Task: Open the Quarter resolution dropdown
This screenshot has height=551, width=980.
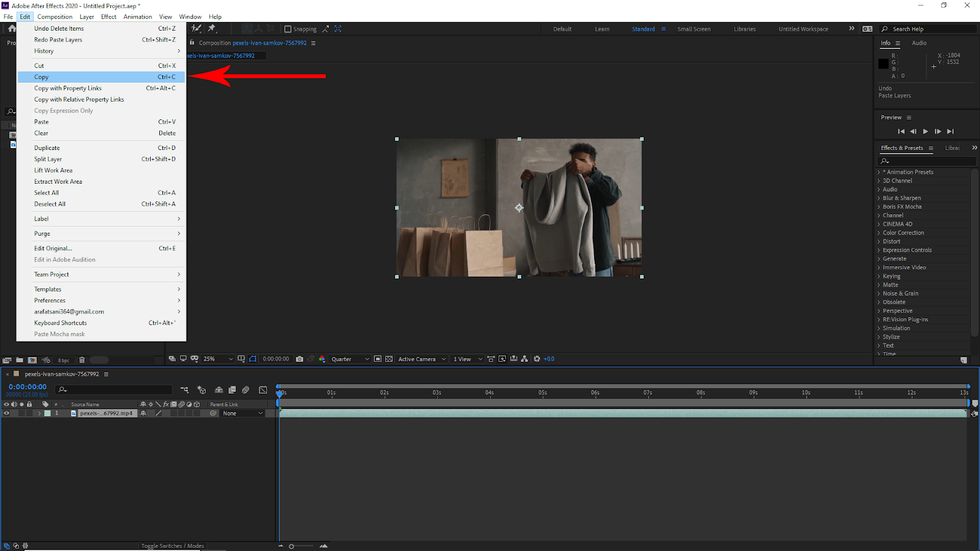Action: pos(350,359)
